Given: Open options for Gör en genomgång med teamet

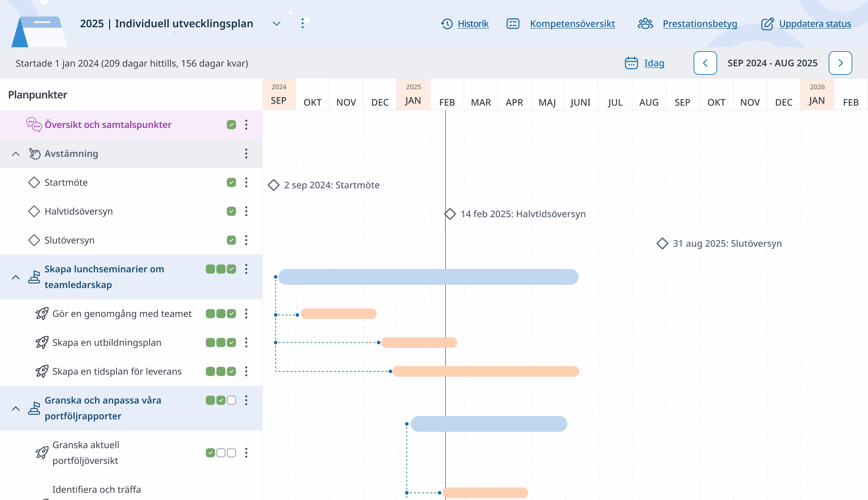Looking at the screenshot, I should (246, 314).
